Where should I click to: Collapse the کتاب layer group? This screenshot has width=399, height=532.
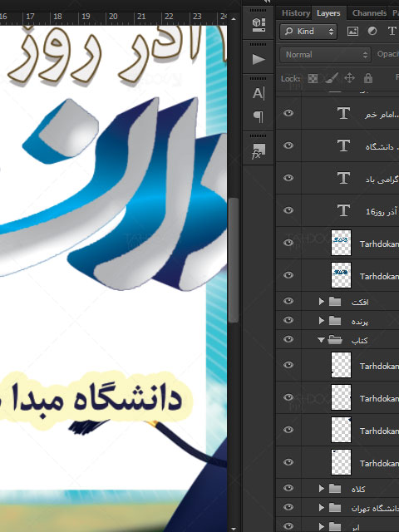(x=321, y=340)
